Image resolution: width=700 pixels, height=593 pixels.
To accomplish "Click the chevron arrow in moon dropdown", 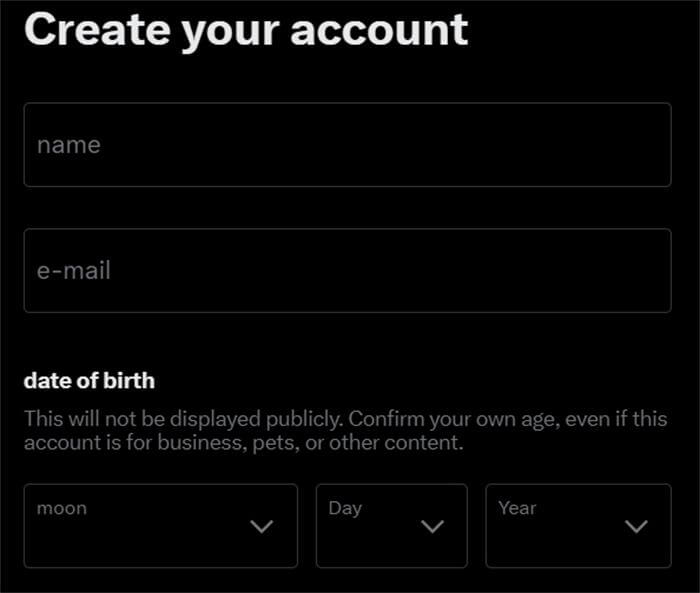I will click(261, 527).
